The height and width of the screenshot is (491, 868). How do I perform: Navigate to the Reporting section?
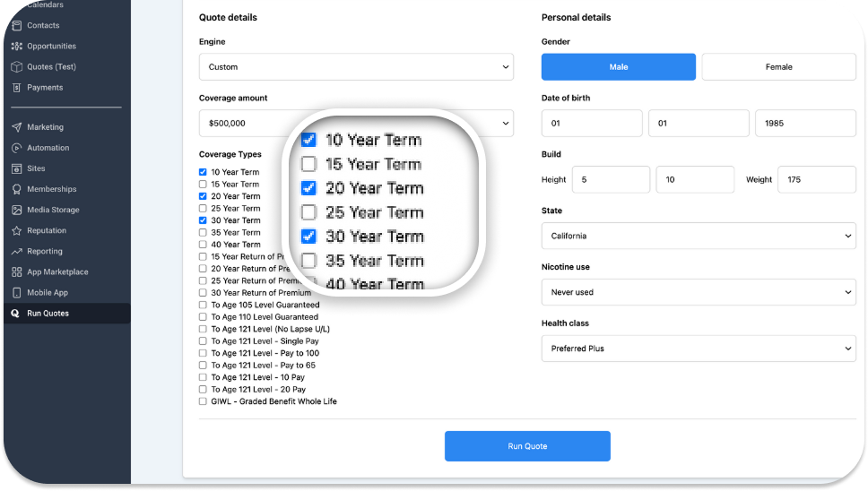click(x=66, y=251)
